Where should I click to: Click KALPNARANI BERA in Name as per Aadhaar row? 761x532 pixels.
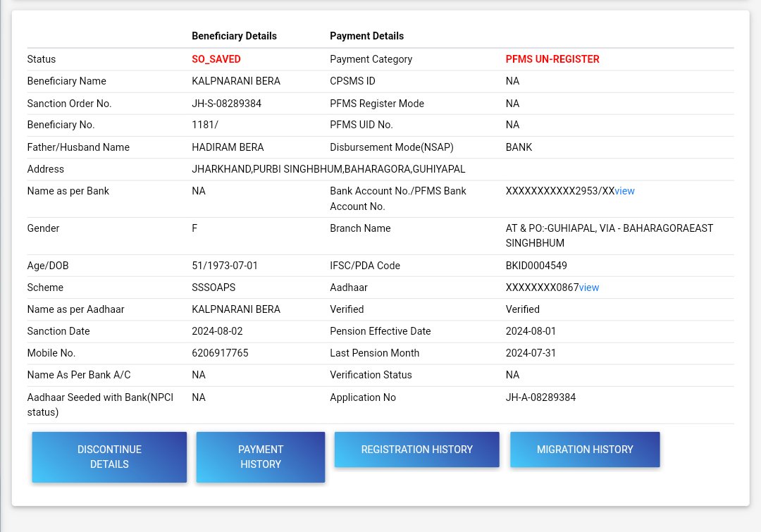tap(236, 309)
